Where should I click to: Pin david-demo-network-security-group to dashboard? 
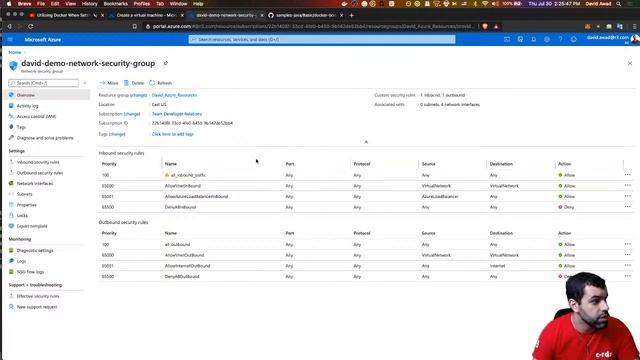(166, 63)
